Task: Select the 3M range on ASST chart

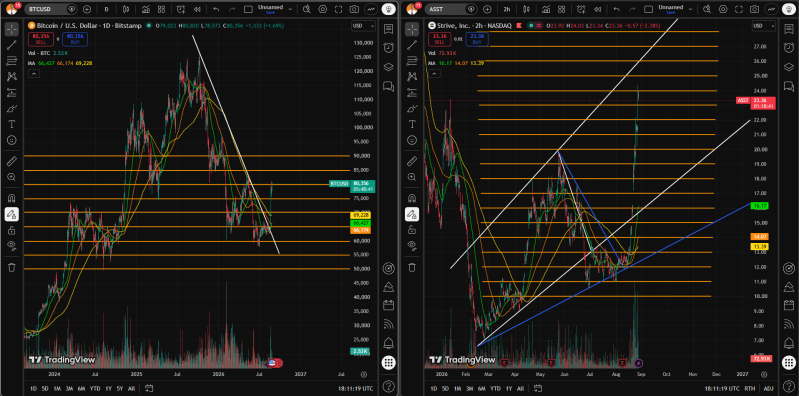Action: click(x=468, y=389)
